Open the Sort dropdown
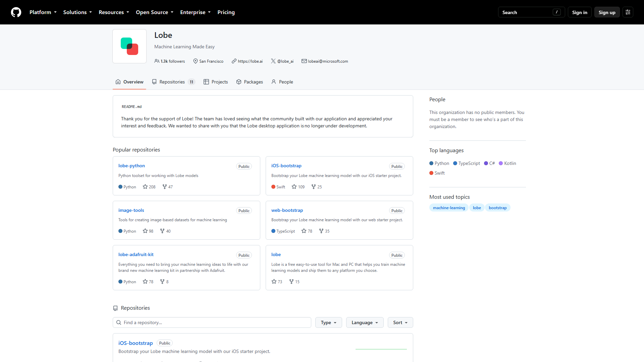The image size is (644, 362). pyautogui.click(x=400, y=322)
